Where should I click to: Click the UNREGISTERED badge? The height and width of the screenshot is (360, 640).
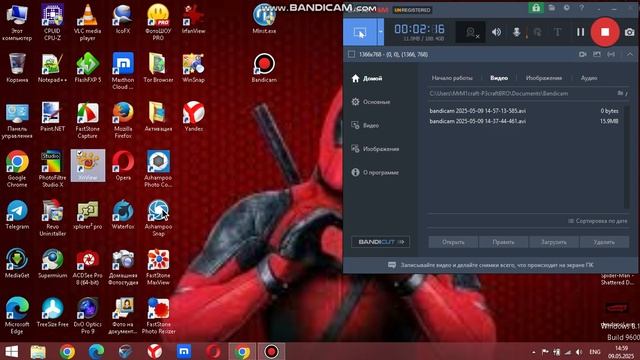412,10
